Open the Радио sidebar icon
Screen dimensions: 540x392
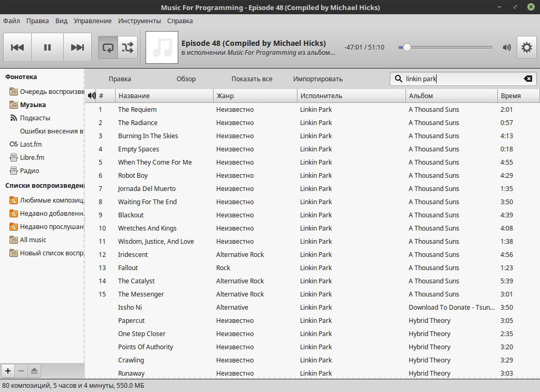point(13,170)
